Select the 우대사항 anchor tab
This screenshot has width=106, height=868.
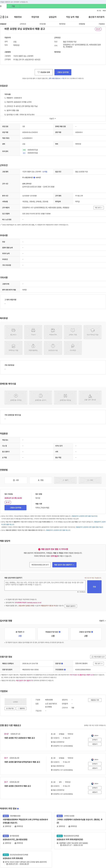tap(43, 24)
